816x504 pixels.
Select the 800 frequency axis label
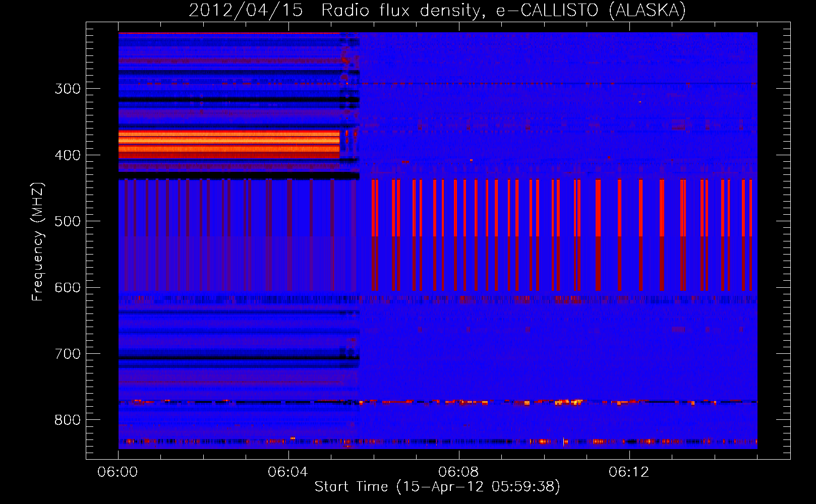(x=68, y=420)
